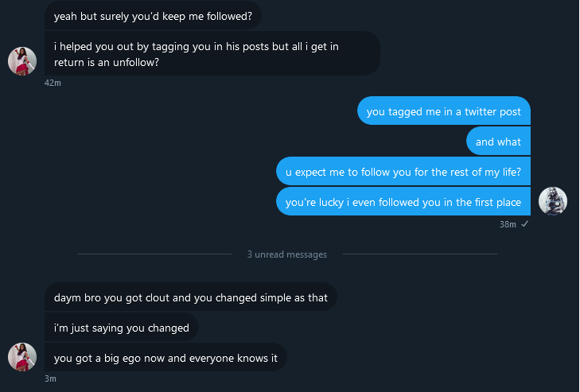Click sender avatar beside the unfollow message
Viewport: 580px width, 392px height.
[x=22, y=61]
